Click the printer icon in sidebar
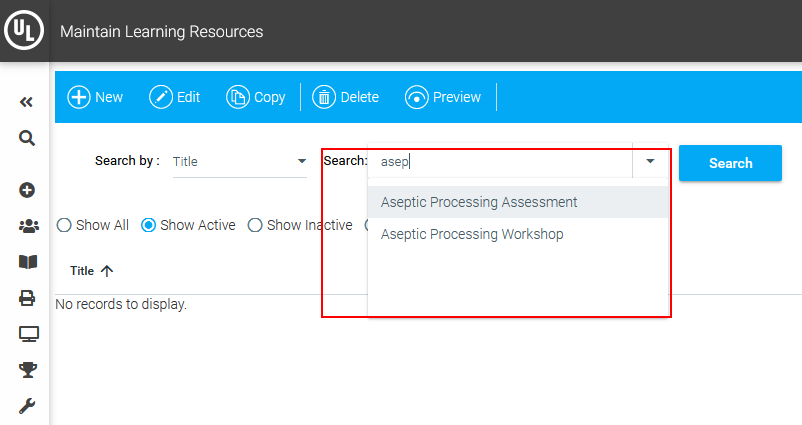802x425 pixels. click(27, 298)
